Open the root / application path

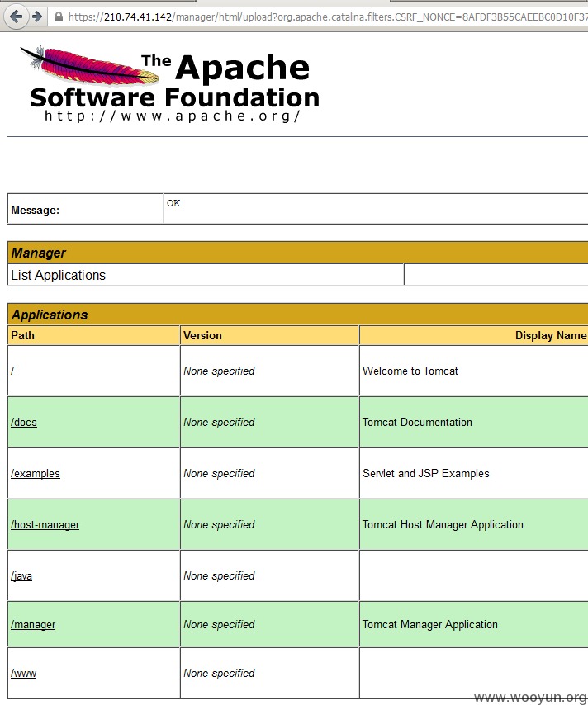tap(12, 371)
